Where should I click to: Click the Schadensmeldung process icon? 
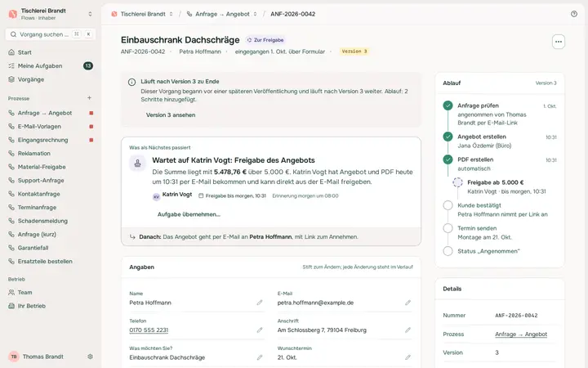(x=11, y=221)
